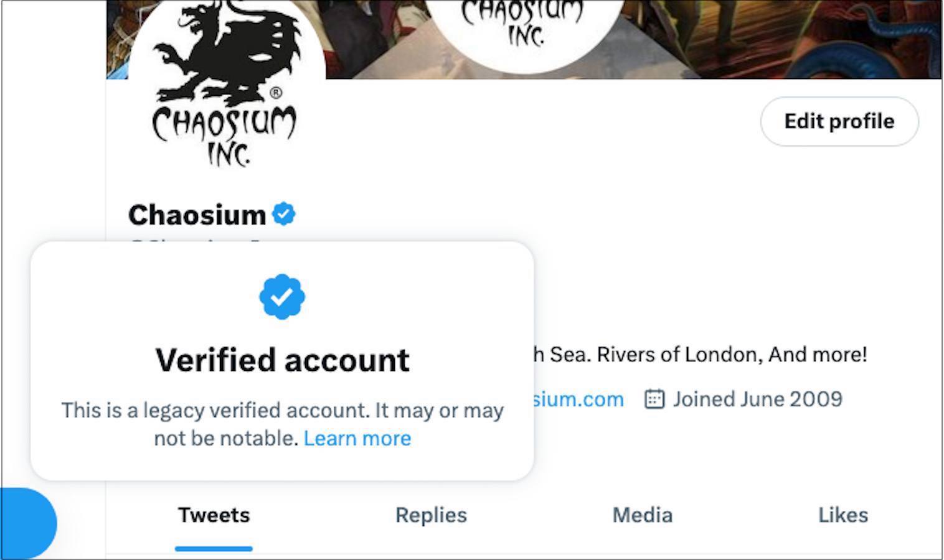This screenshot has width=944, height=560.
Task: Open the Replies tab
Action: click(431, 515)
